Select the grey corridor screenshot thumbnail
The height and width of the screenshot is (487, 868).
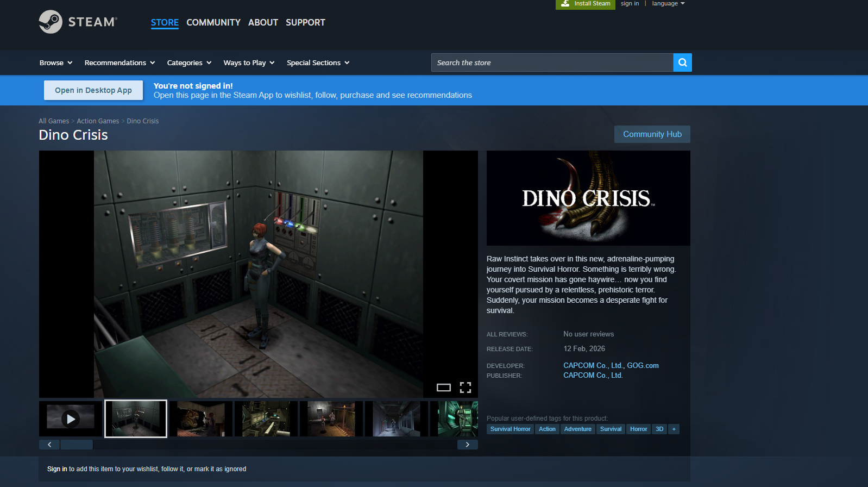(x=397, y=419)
